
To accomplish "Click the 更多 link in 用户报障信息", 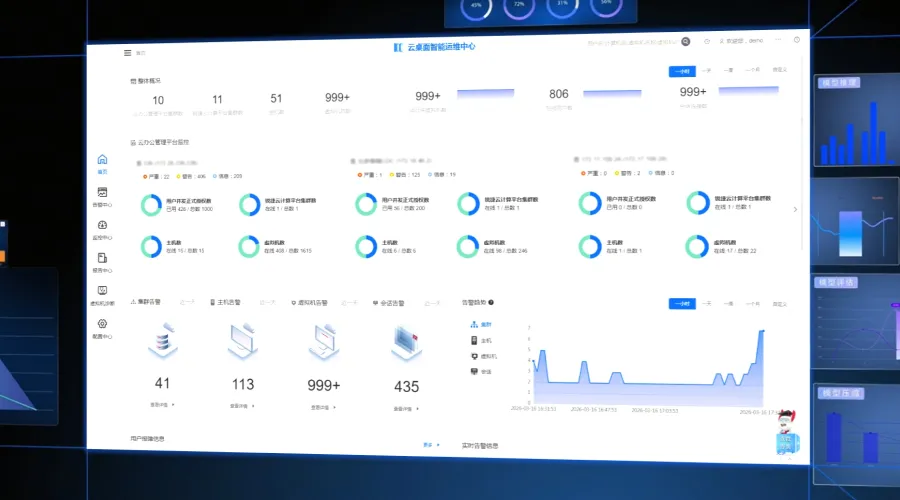I will [430, 444].
